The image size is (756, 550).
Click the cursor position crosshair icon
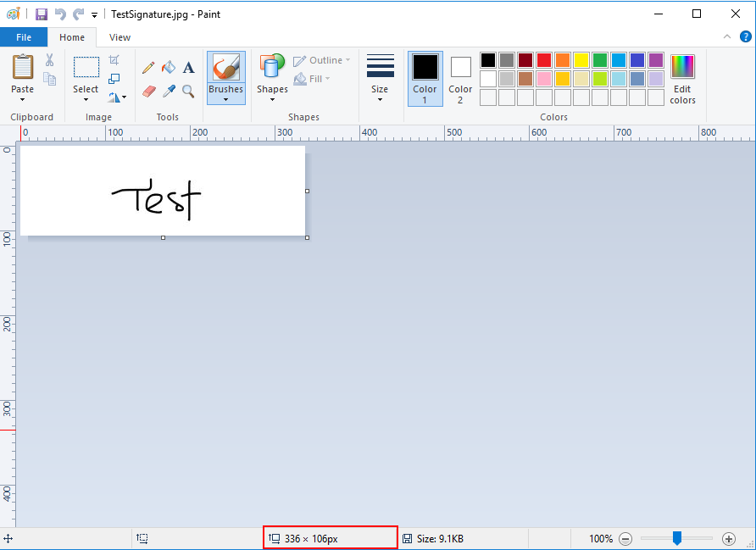pos(8,539)
